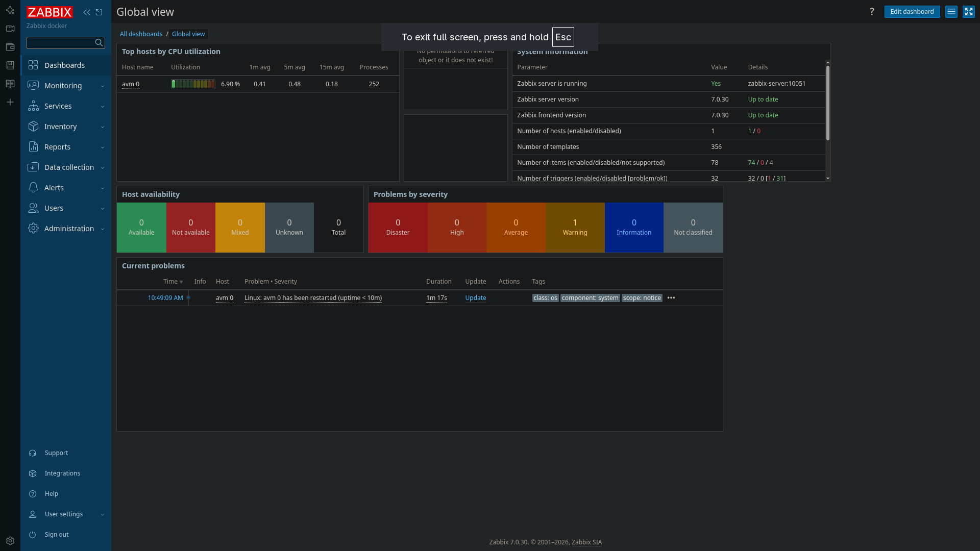980x551 pixels.
Task: Click the Integrations cube icon
Action: point(33,473)
